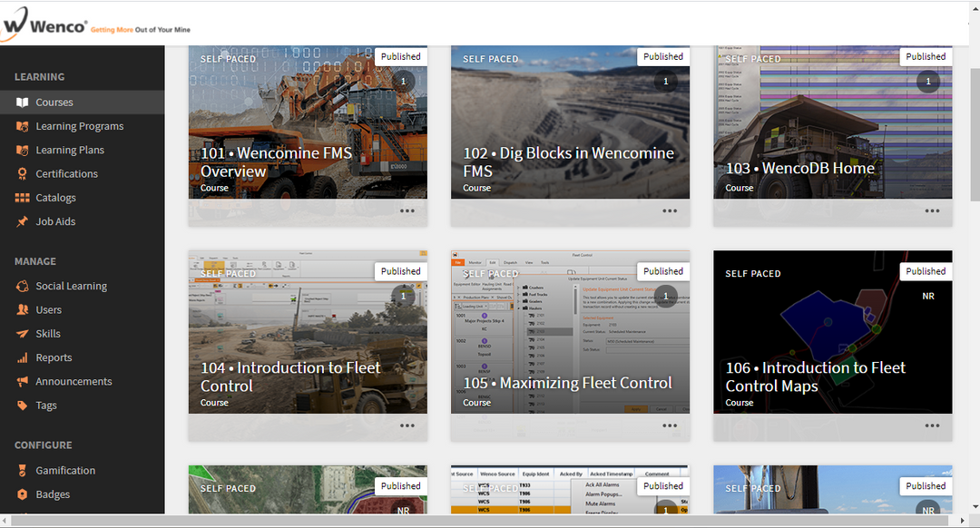Select the Catalogs icon

coord(22,197)
